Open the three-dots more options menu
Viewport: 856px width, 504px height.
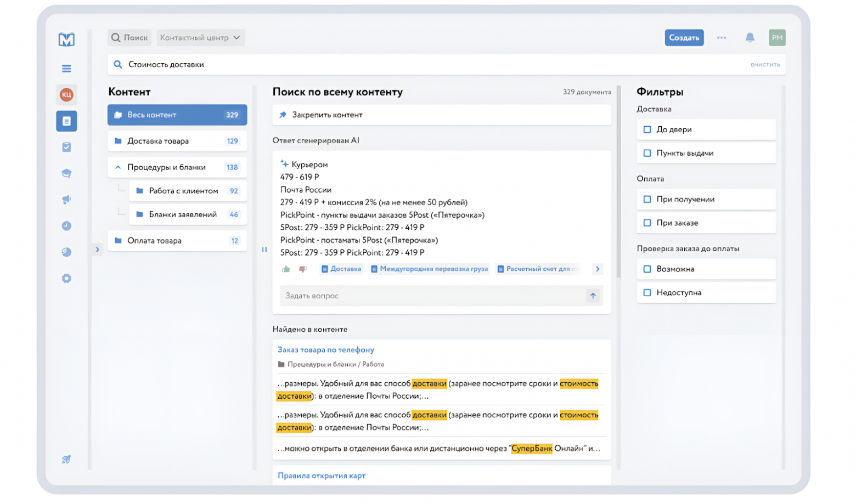pyautogui.click(x=722, y=38)
